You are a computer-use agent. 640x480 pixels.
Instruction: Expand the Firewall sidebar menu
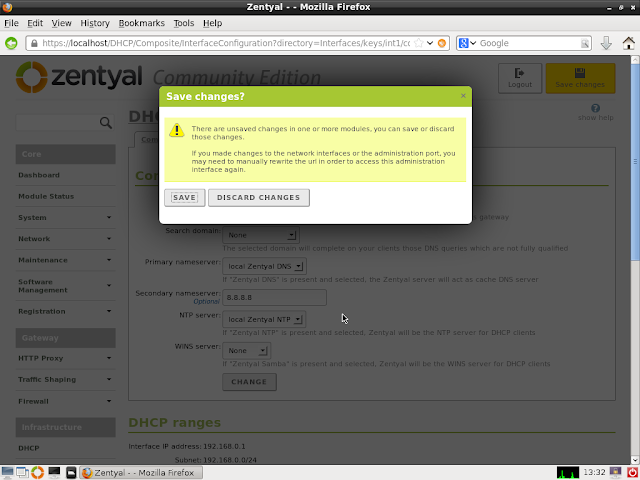(x=65, y=401)
